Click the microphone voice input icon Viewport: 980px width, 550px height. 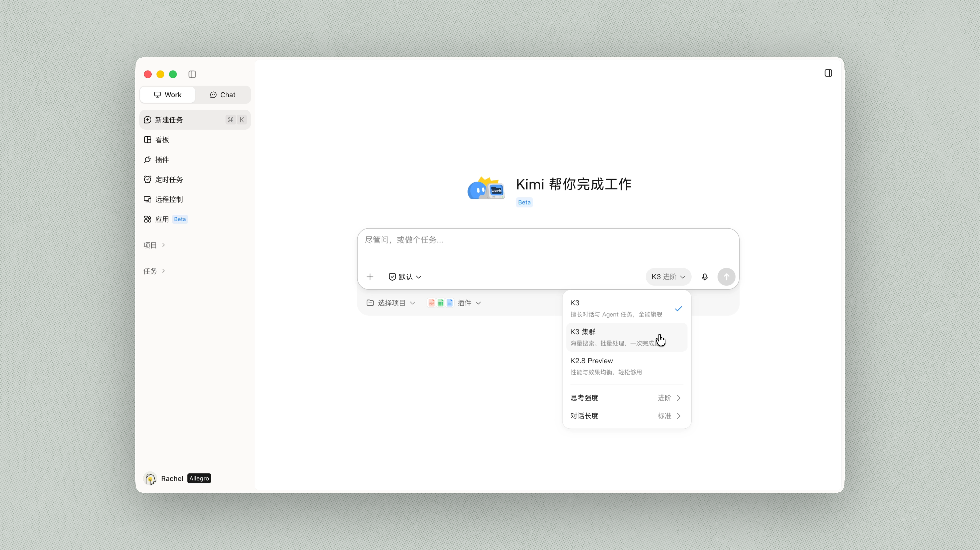click(x=705, y=277)
